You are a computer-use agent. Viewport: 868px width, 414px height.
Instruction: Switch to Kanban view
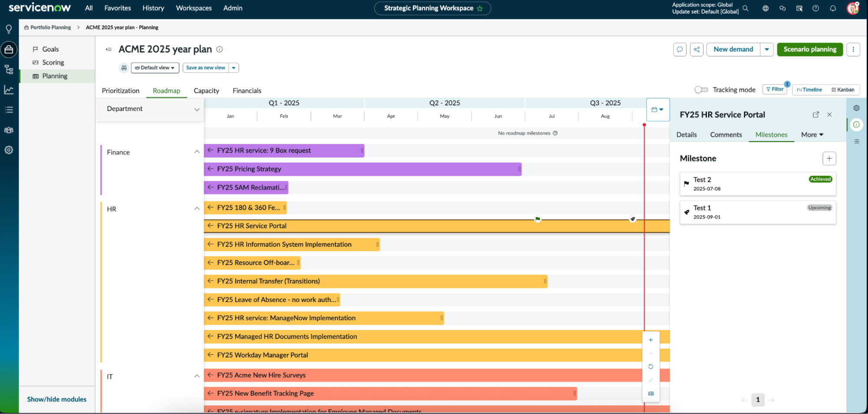[x=843, y=90]
